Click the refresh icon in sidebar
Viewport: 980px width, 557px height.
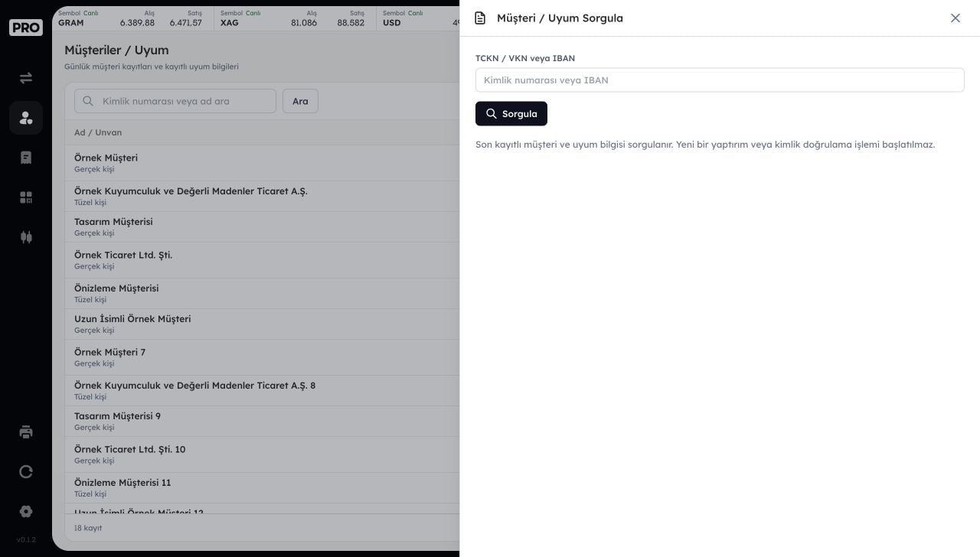click(26, 471)
